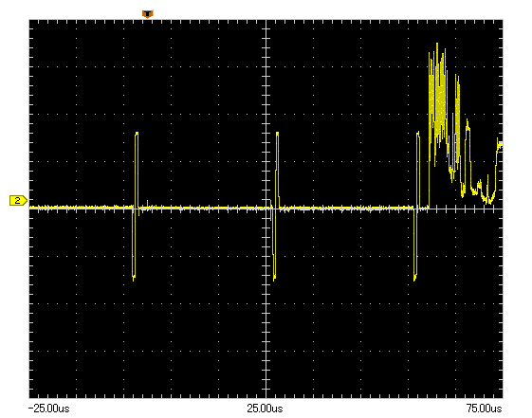532x418 pixels.
Task: Select the yellow channel 2 ground marker
Action: pos(18,200)
